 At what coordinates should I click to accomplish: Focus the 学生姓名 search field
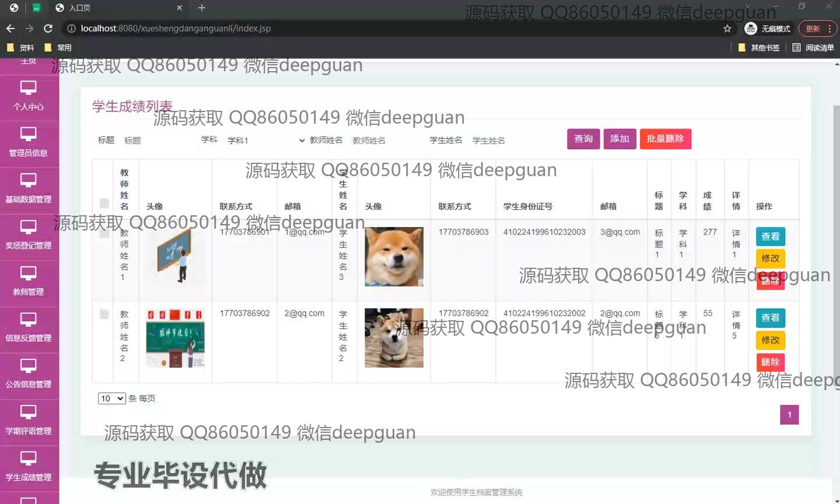506,141
